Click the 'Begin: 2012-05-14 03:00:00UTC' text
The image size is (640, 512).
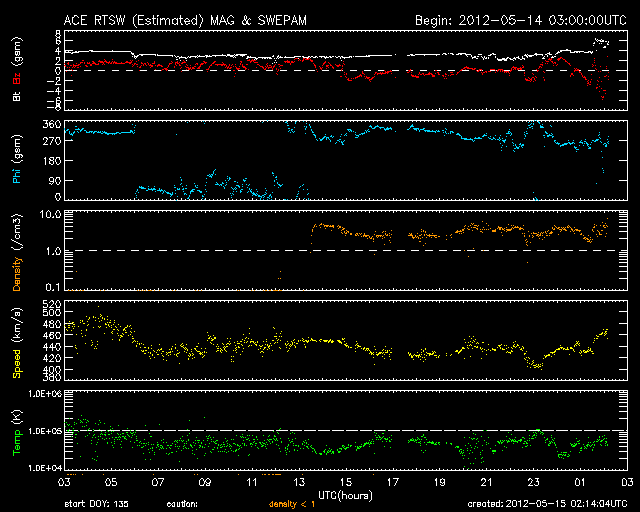point(521,20)
